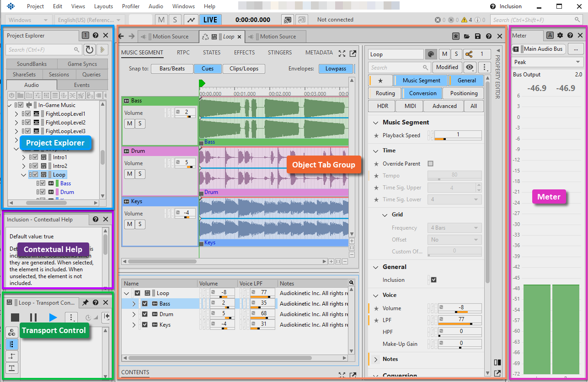Expand the Intro1 tree node
The width and height of the screenshot is (588, 382).
[24, 157]
